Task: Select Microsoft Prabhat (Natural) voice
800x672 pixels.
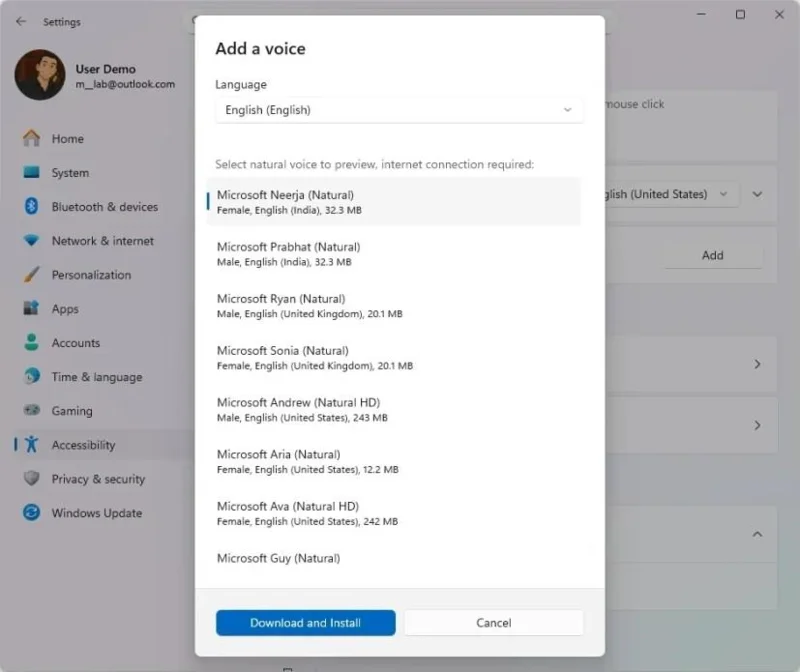Action: click(x=393, y=254)
